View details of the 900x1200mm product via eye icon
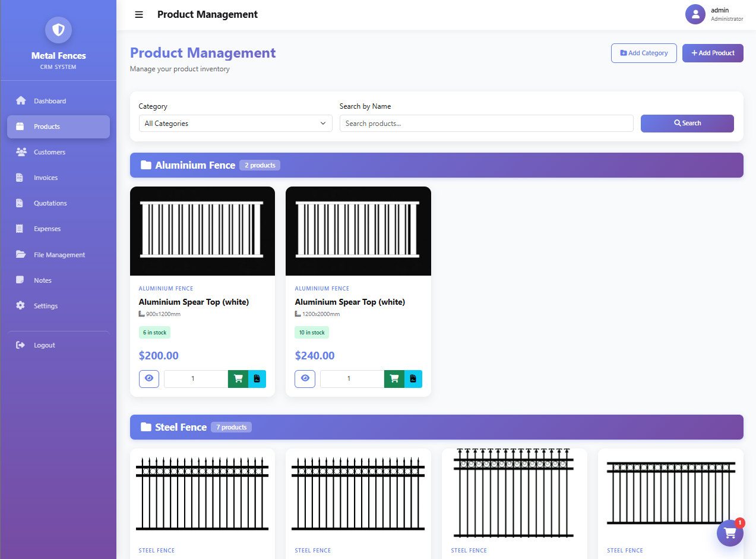 [149, 378]
